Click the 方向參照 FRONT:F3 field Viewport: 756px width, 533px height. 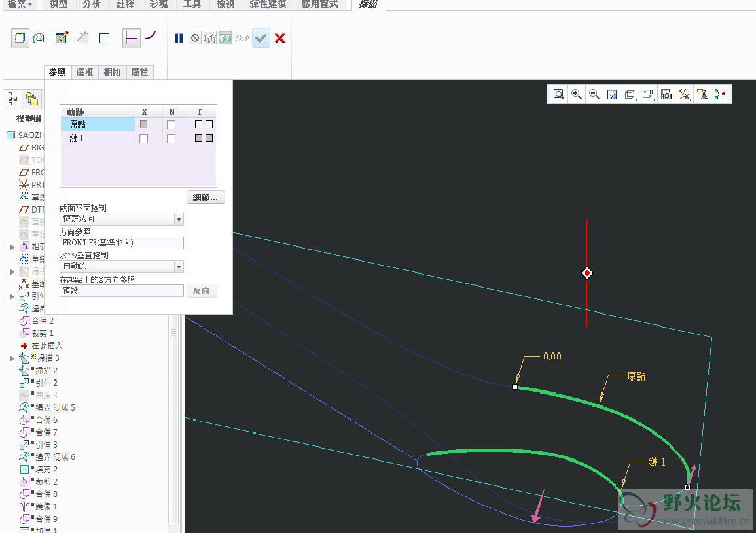coord(122,243)
